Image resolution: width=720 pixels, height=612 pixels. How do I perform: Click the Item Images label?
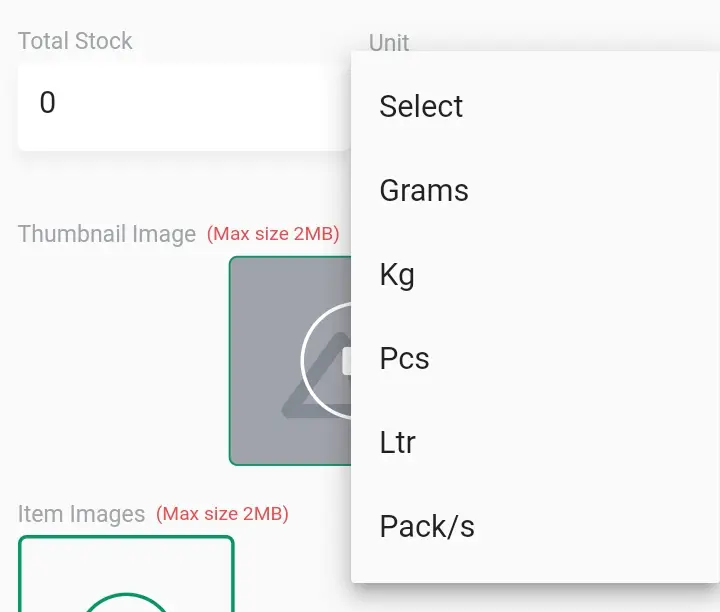81,514
